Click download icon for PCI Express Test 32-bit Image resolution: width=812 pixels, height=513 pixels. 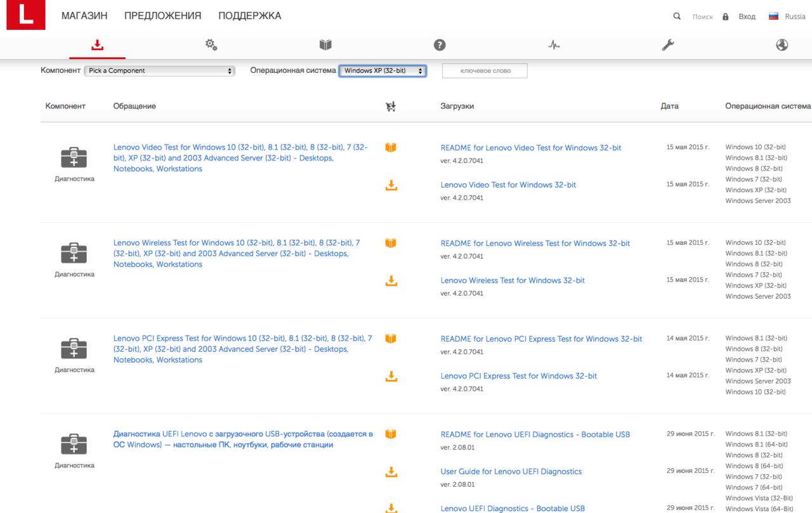pyautogui.click(x=391, y=376)
